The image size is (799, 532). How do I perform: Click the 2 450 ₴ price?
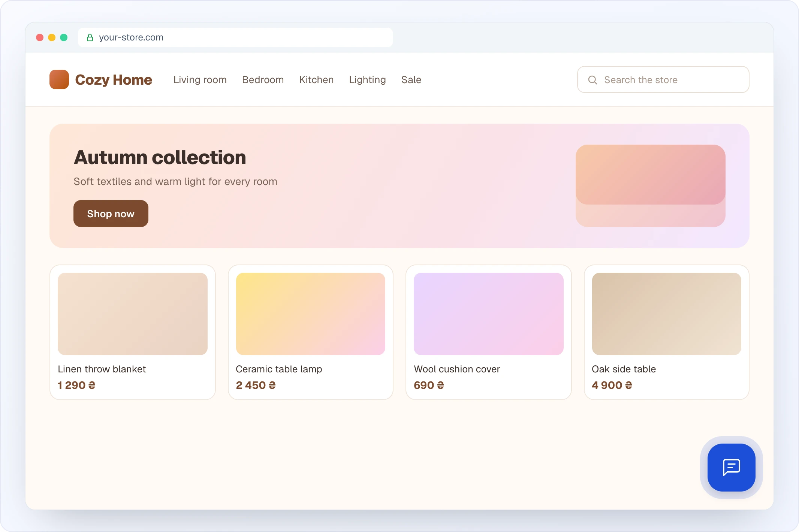pyautogui.click(x=256, y=385)
